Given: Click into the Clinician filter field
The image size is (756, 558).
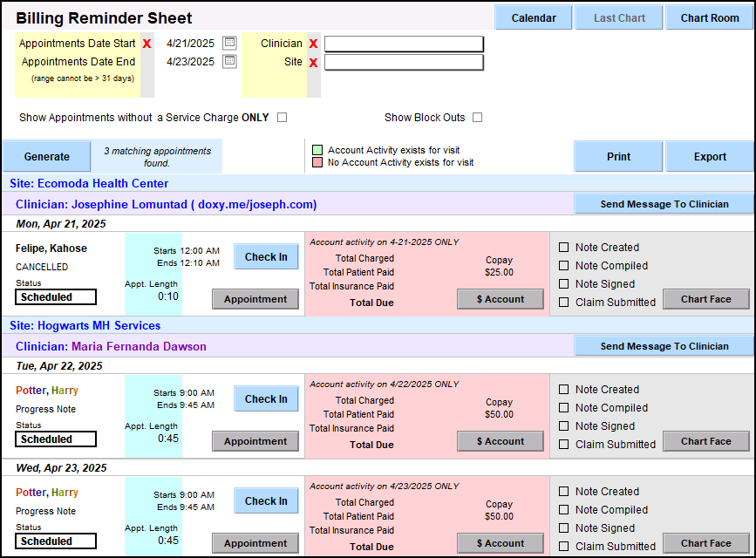Looking at the screenshot, I should (404, 44).
